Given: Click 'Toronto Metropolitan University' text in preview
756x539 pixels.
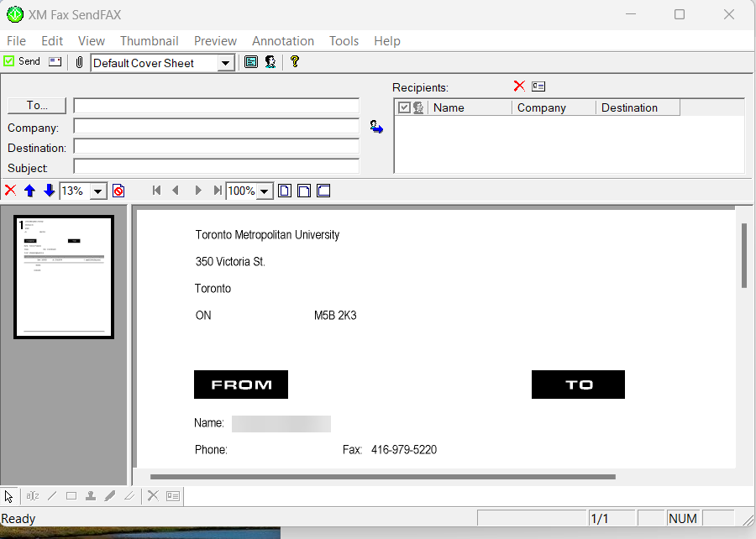Looking at the screenshot, I should coord(267,234).
